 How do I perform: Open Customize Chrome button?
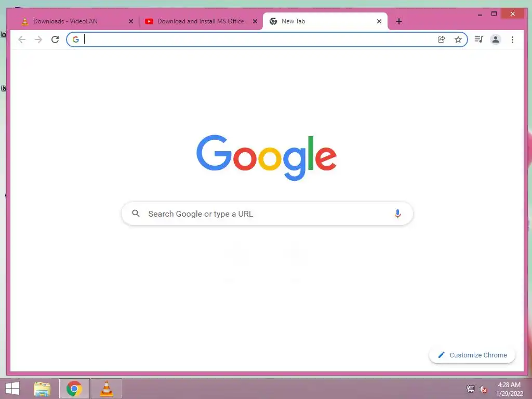click(x=472, y=355)
